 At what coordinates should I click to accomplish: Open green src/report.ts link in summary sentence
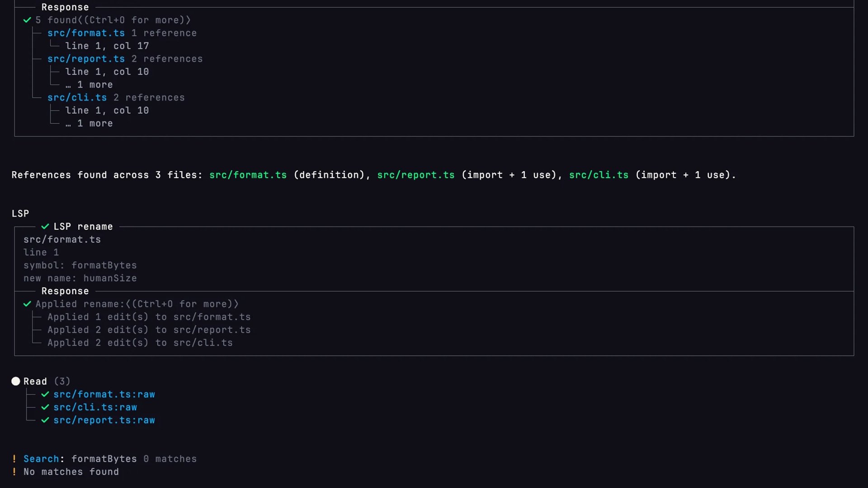coord(416,175)
